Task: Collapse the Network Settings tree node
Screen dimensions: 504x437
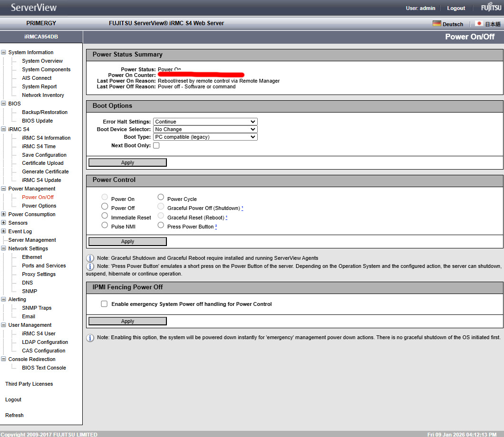Action: coord(3,248)
